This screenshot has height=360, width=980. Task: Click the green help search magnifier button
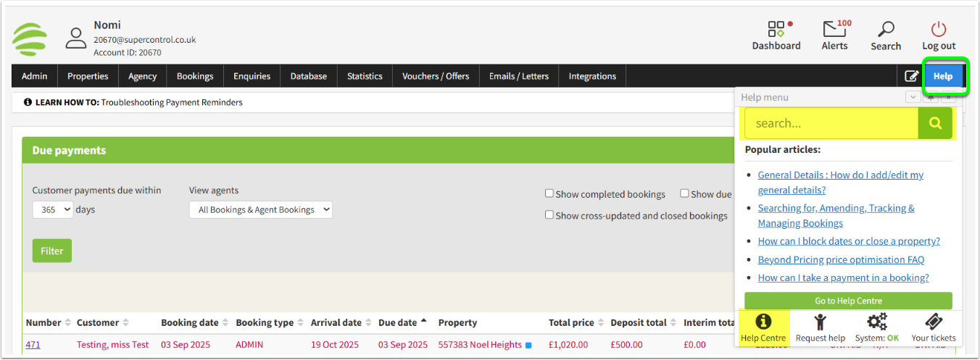pos(935,123)
